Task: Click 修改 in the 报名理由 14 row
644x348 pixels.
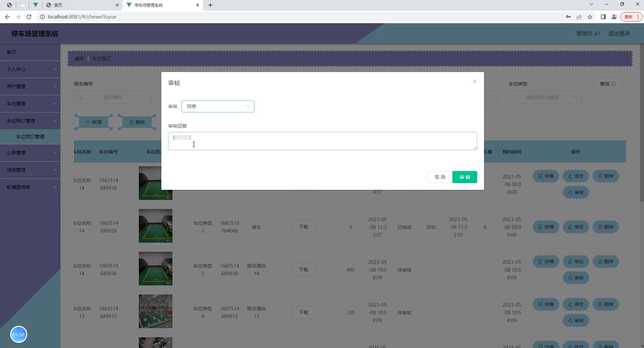Action: click(x=576, y=262)
